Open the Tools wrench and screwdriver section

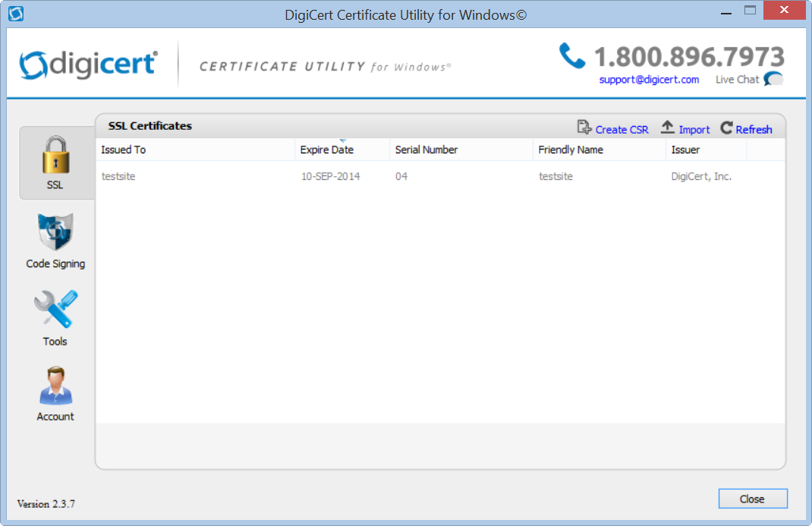[55, 318]
